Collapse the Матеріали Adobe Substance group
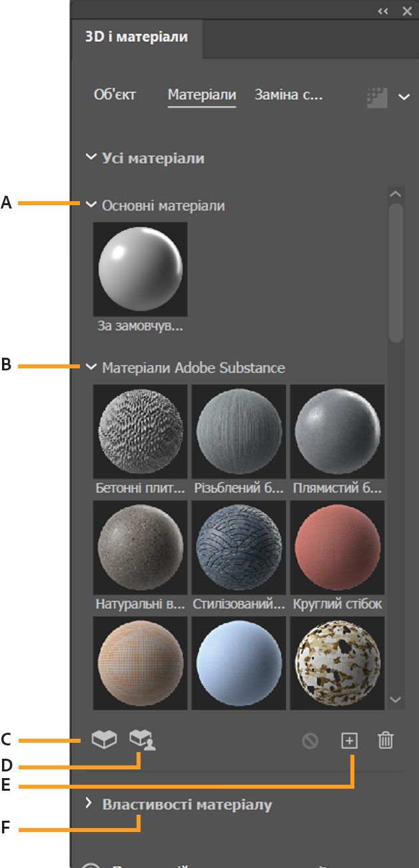419x868 pixels. coord(91,367)
